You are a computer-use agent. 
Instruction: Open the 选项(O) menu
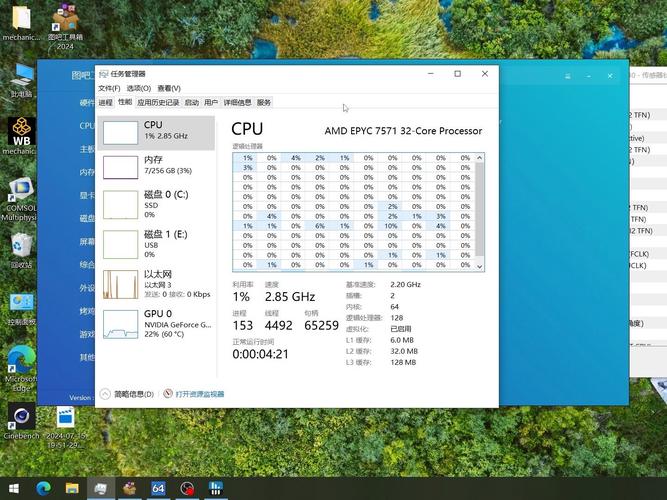[139, 88]
